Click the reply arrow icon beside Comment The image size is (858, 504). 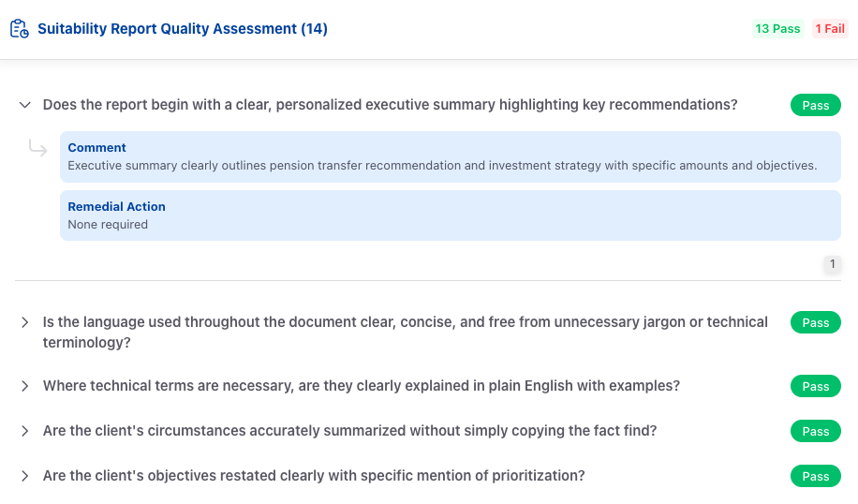coord(37,148)
